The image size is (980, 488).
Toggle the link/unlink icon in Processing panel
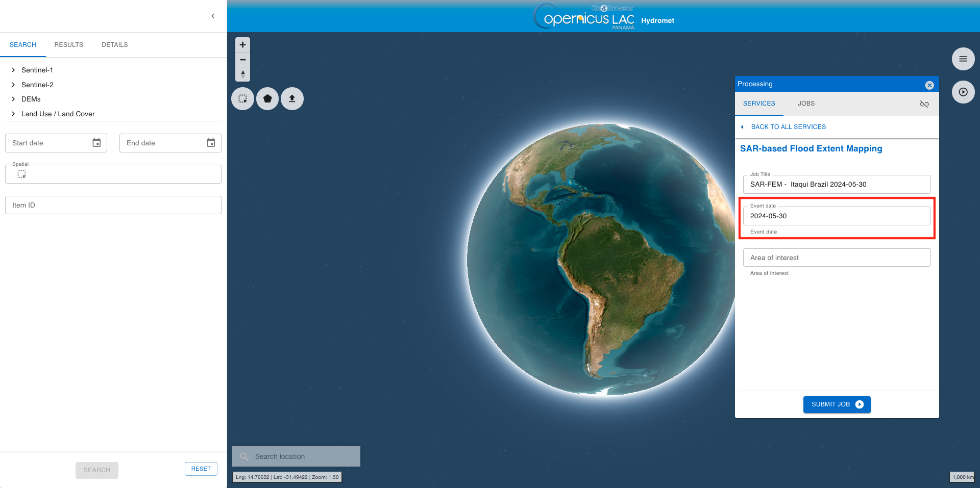[924, 104]
